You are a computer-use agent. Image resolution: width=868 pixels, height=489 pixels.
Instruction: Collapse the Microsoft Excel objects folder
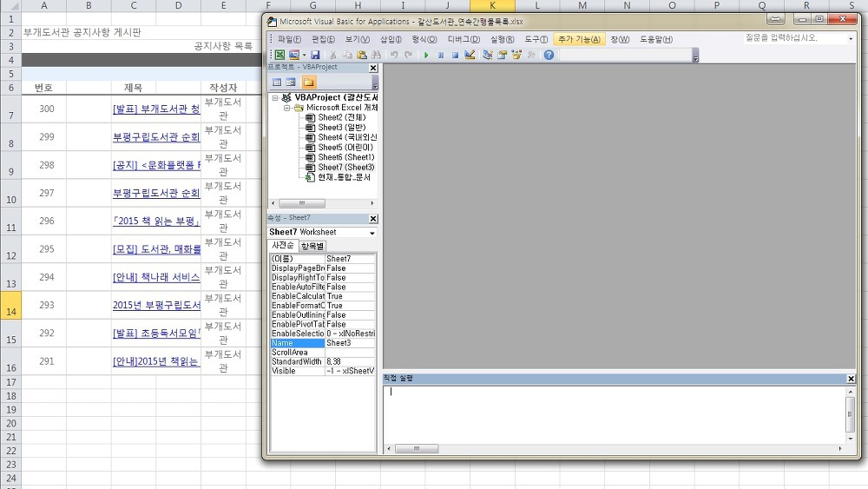click(286, 108)
